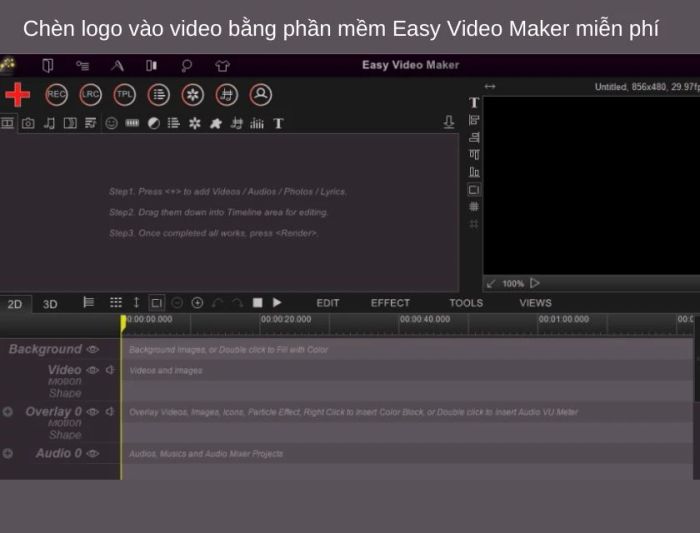
Task: Click the stylized A font icon
Action: [117, 66]
